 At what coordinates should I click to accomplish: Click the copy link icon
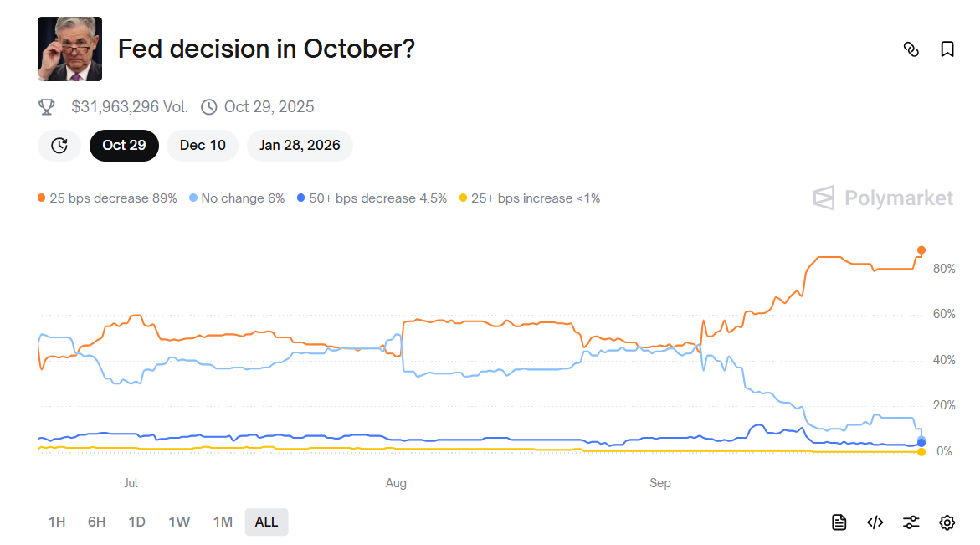[911, 49]
